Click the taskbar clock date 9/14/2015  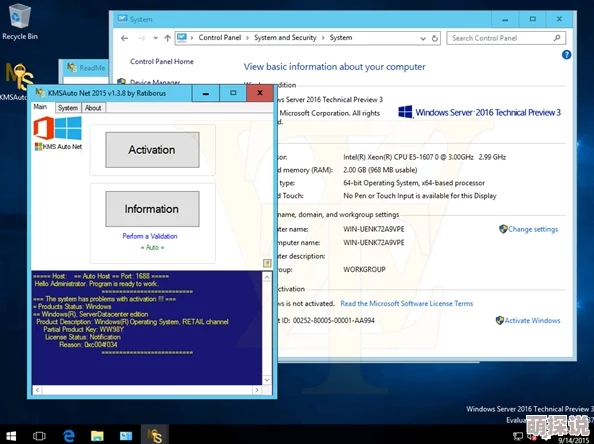tap(574, 440)
